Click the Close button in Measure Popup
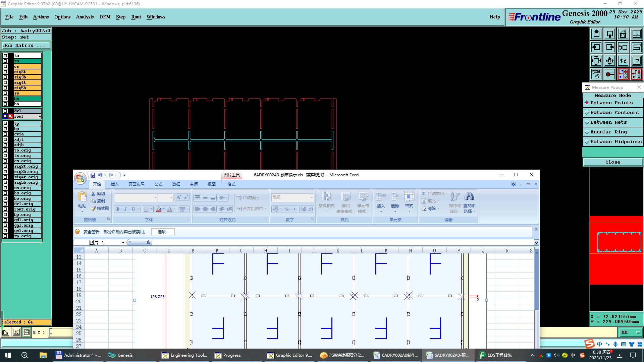644x362 pixels. 612,162
